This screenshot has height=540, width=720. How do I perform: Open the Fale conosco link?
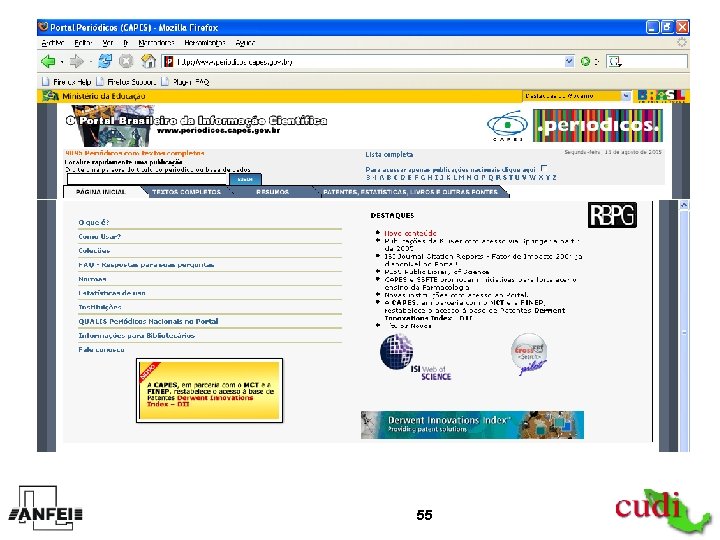(x=101, y=350)
